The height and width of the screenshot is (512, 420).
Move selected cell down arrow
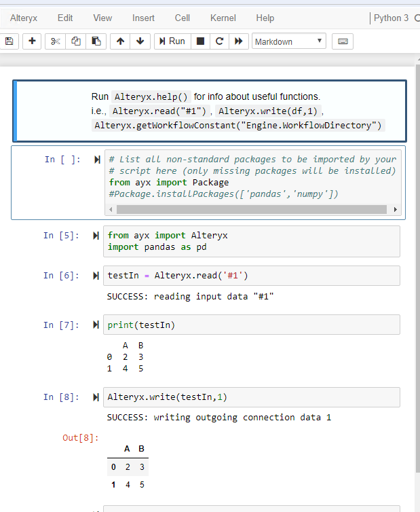140,41
